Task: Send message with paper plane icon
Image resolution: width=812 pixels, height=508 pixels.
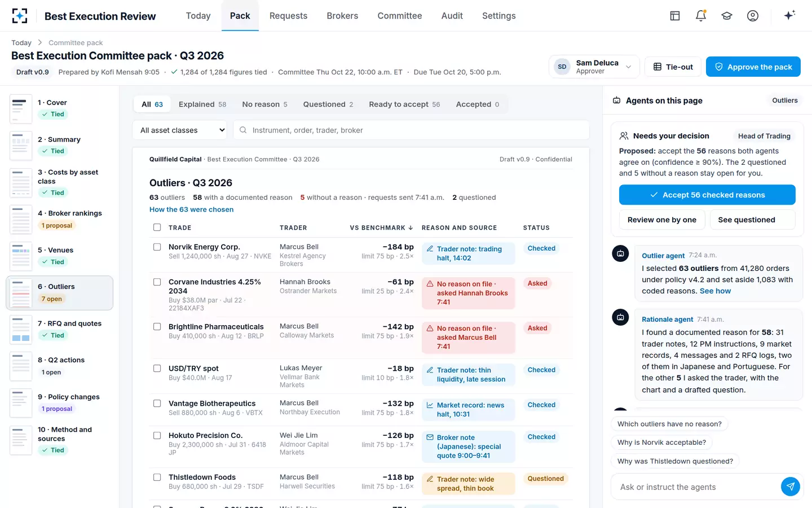Action: click(x=791, y=487)
